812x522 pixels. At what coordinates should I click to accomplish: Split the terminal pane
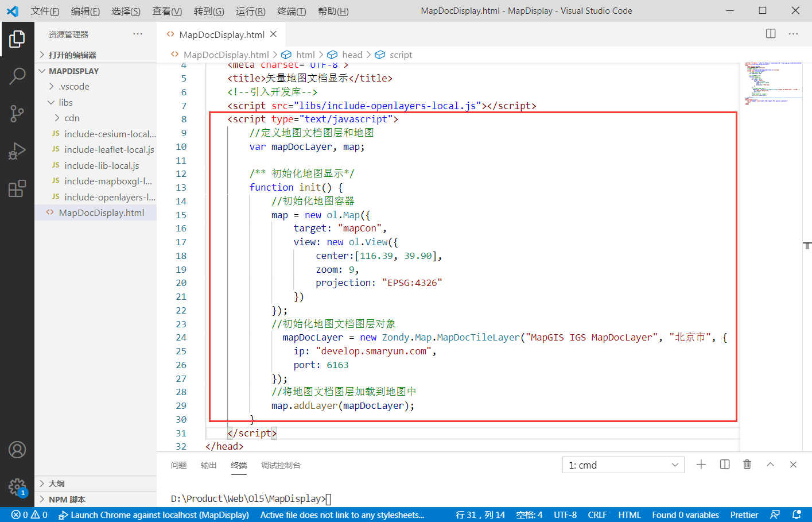pyautogui.click(x=725, y=465)
